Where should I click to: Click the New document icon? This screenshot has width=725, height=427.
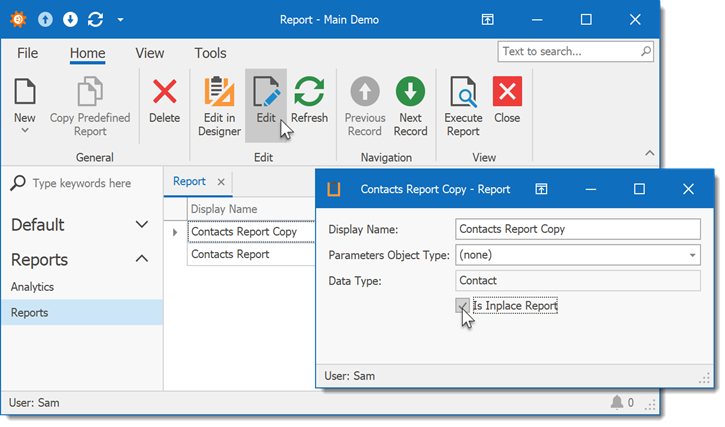25,91
